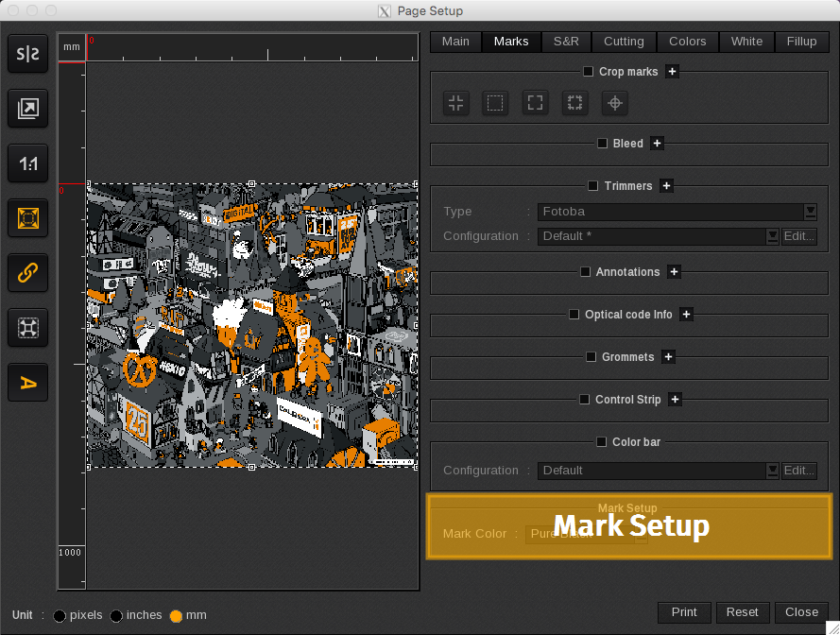Screen dimensions: 840x635
Task: Expand the Grommets section with plus button
Action: coord(668,357)
